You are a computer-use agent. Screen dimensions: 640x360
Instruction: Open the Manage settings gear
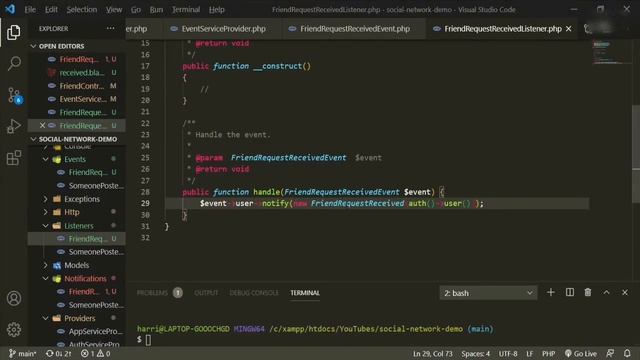[x=13, y=329]
